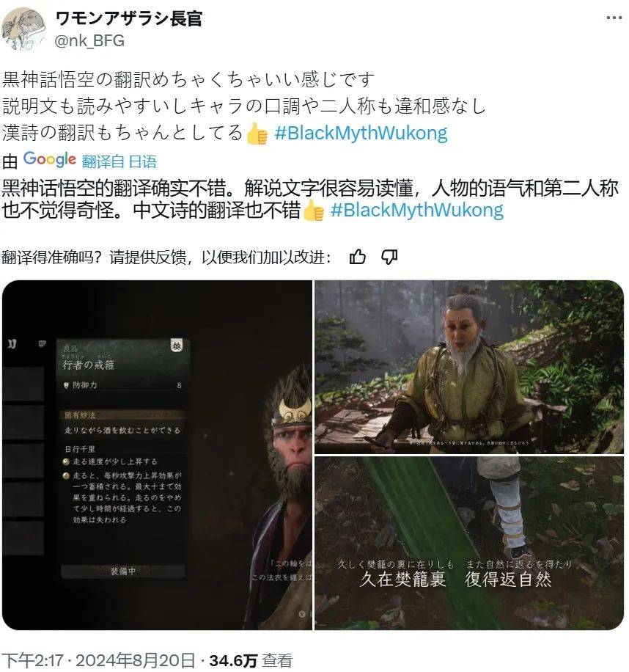Click the 下午2:17 · 2024年8月20日 timestamp

pyautogui.click(x=98, y=660)
